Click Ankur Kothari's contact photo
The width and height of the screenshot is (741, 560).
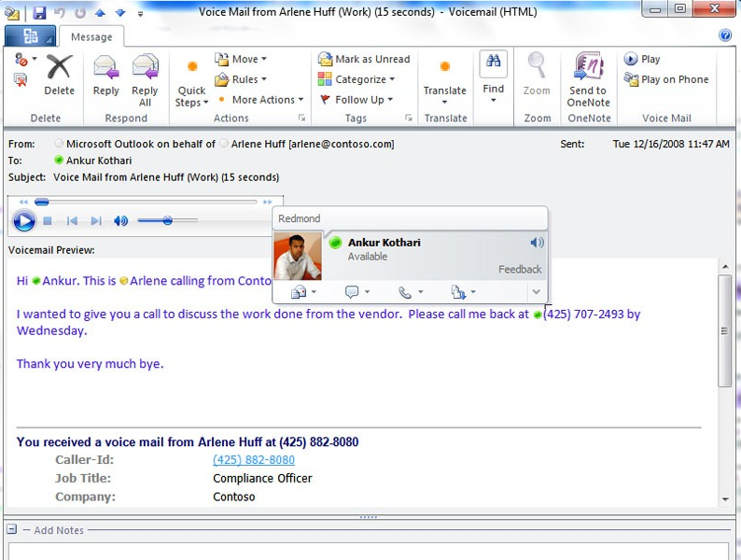(298, 256)
